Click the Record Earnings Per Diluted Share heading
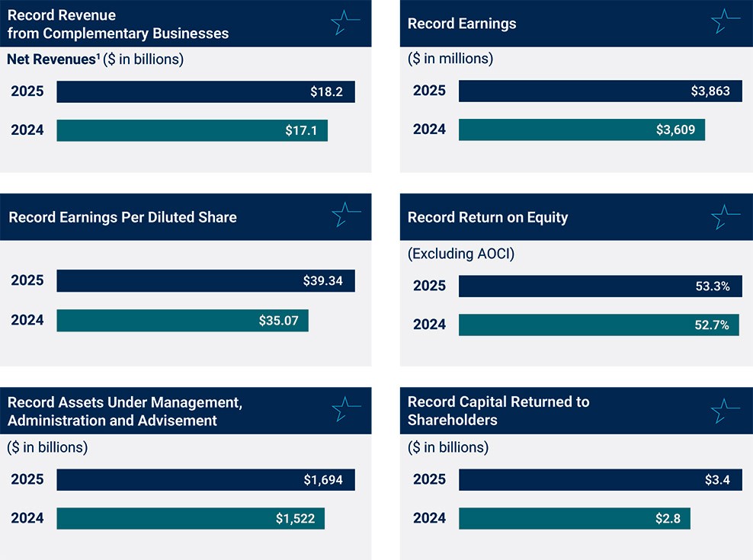The image size is (753, 560). click(123, 217)
